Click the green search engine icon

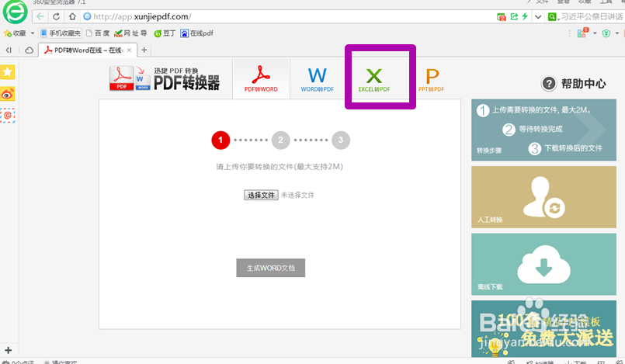[x=552, y=17]
